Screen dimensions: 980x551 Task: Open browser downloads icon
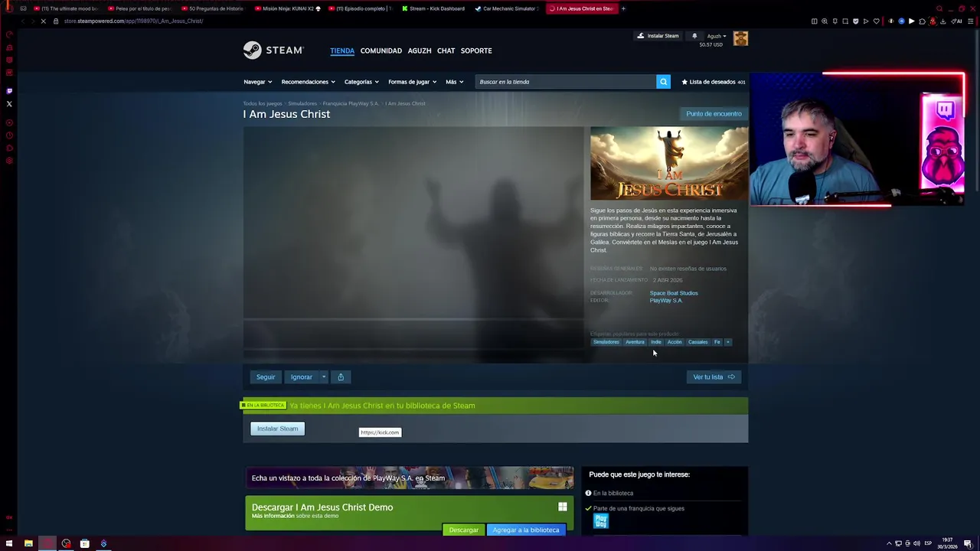point(942,21)
